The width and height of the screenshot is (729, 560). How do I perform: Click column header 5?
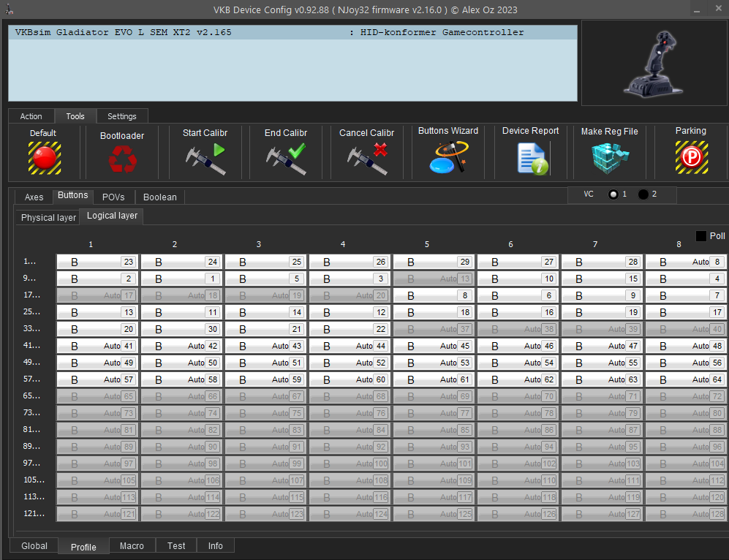pos(427,244)
